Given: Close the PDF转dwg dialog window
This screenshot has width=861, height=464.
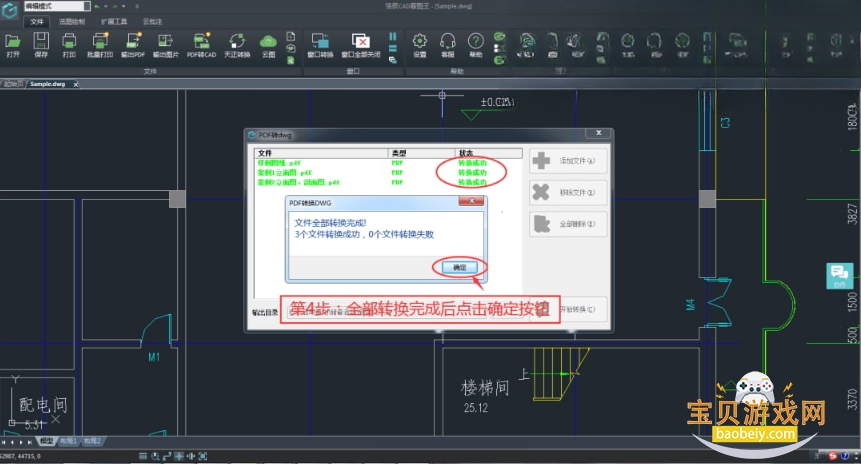Looking at the screenshot, I should coord(599,133).
